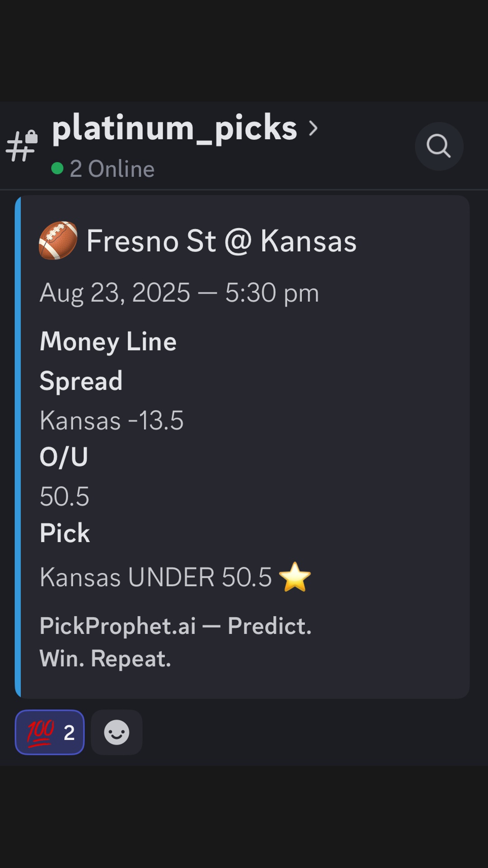
Task: Tap the 50.5 over/under value
Action: pyautogui.click(x=64, y=496)
